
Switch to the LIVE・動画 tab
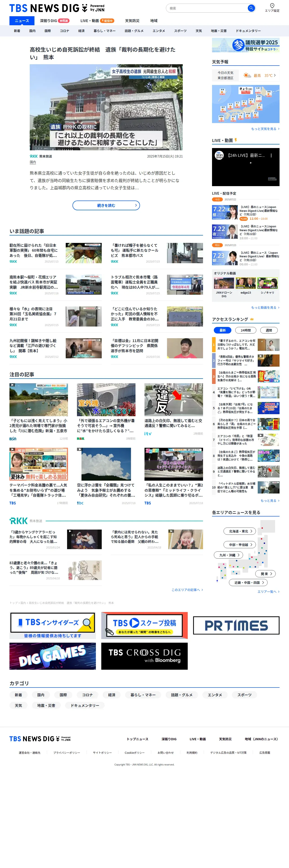[x=97, y=21]
